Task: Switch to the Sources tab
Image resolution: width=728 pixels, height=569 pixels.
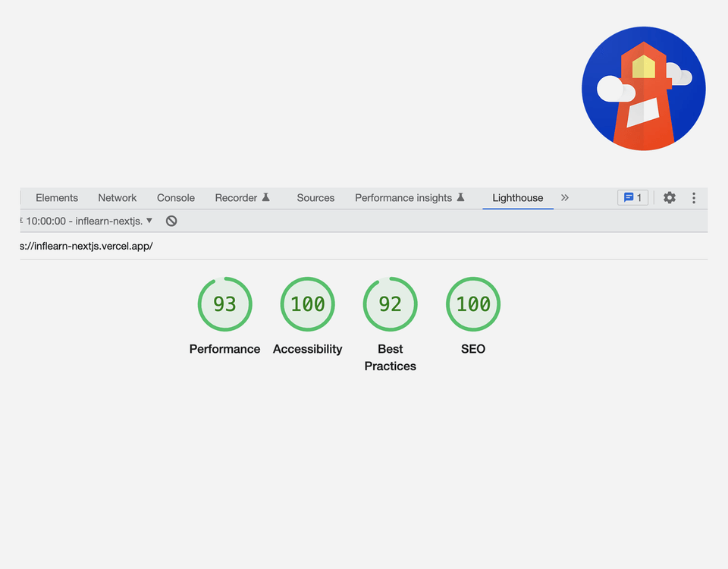Action: point(315,198)
